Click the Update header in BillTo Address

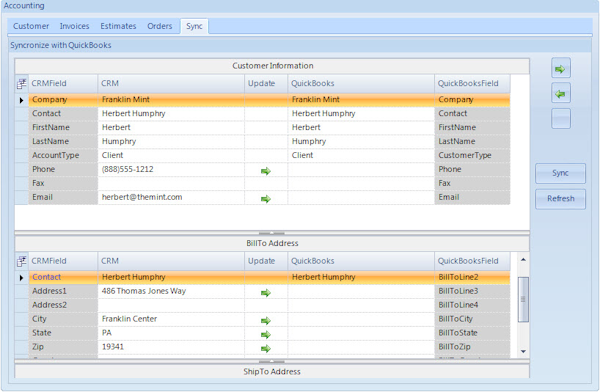coord(266,261)
